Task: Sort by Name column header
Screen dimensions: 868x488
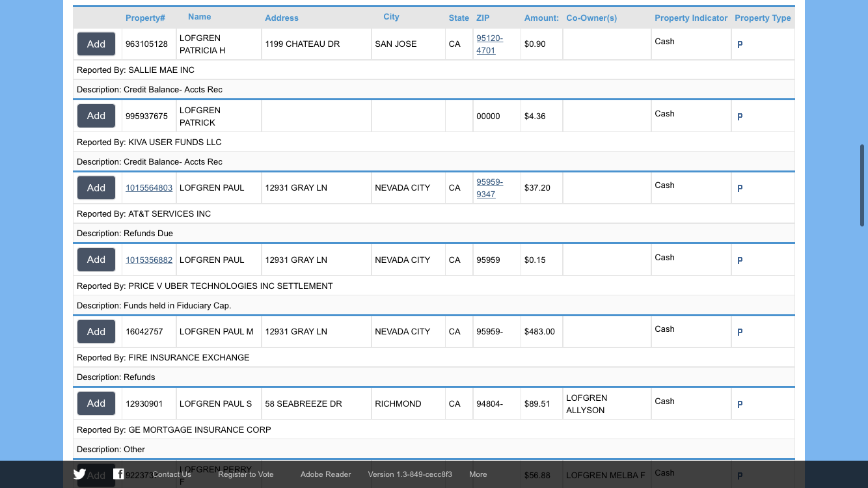Action: pos(199,17)
